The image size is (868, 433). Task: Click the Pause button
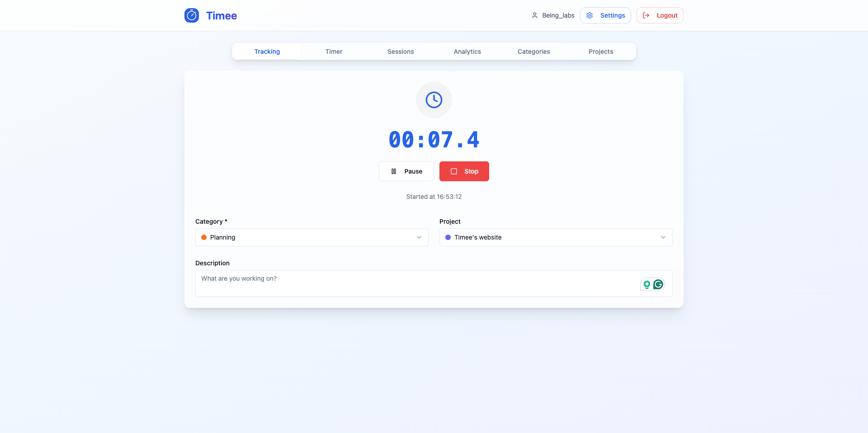point(406,171)
